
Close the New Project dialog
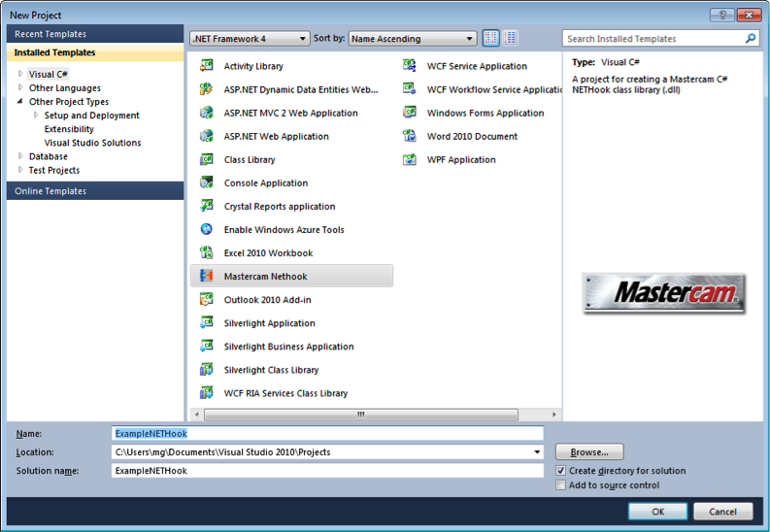tap(749, 16)
